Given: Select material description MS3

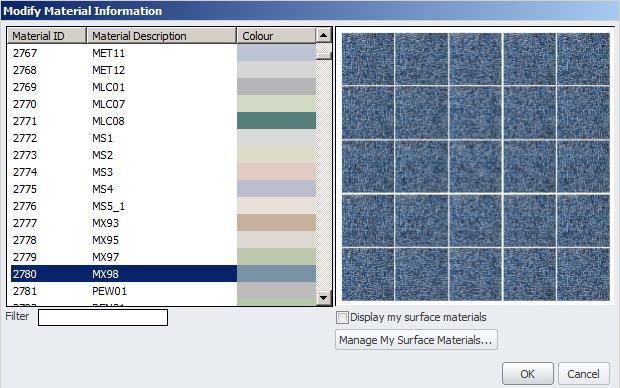Looking at the screenshot, I should [x=102, y=172].
